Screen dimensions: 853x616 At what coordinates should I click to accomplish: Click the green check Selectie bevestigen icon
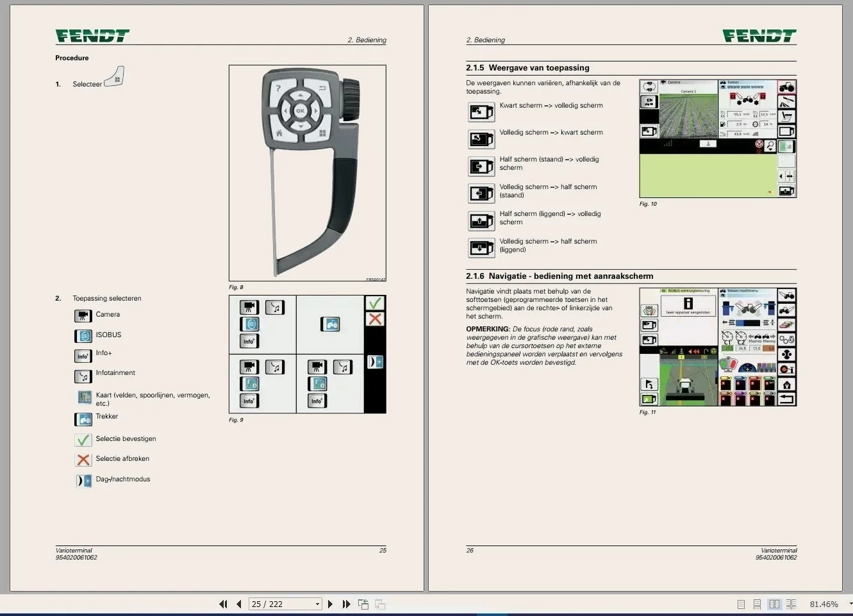click(83, 440)
